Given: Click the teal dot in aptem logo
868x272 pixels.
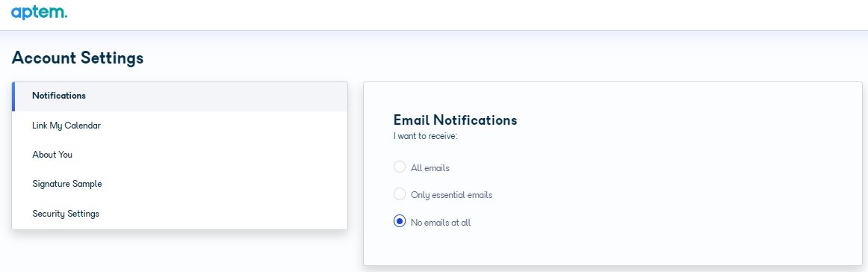Looking at the screenshot, I should (x=65, y=16).
